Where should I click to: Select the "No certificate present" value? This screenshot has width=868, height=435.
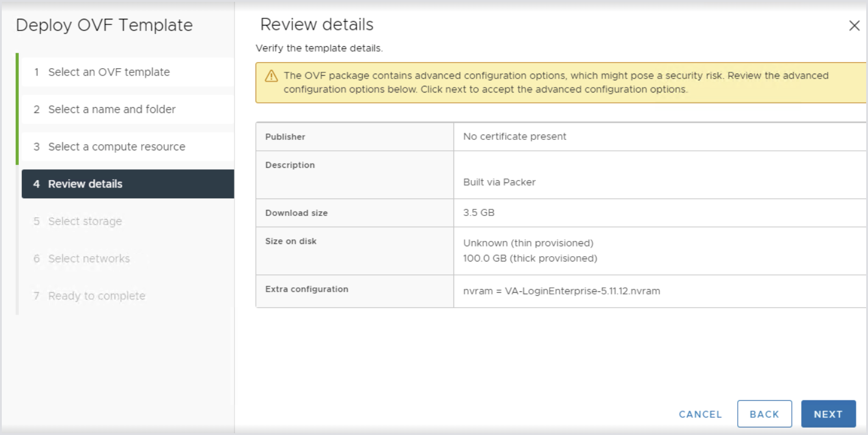(514, 137)
